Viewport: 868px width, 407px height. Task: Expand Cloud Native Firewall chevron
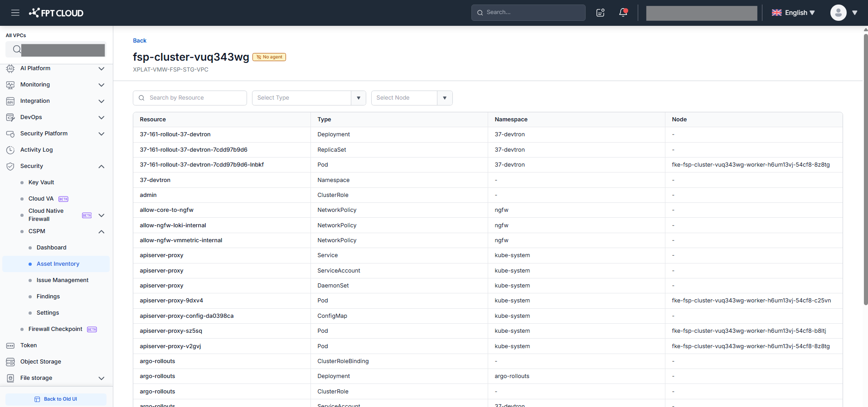pos(102,215)
